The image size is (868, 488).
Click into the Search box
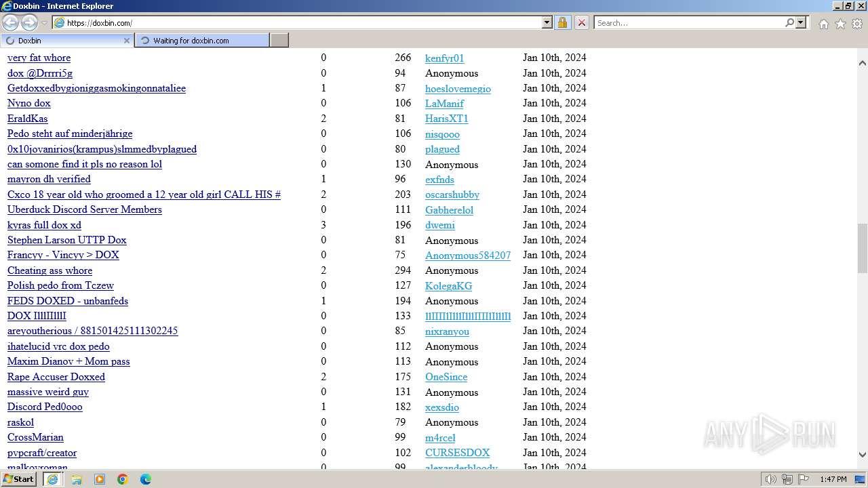click(x=689, y=22)
